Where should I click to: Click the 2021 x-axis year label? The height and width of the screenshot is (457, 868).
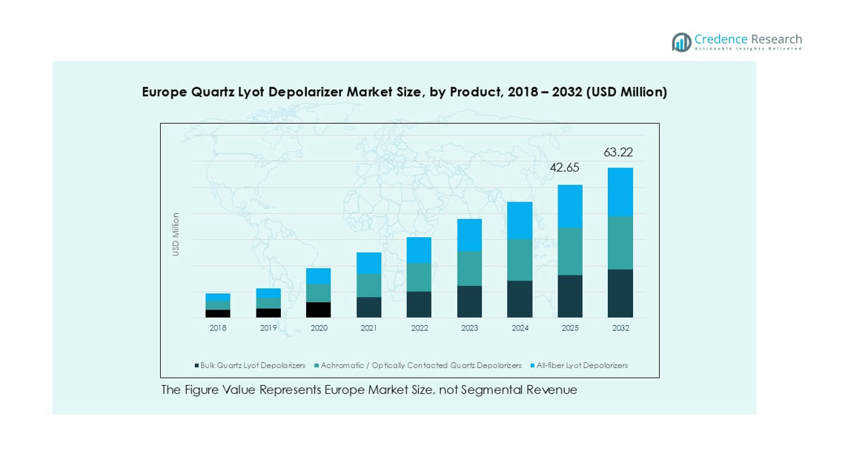coord(368,328)
